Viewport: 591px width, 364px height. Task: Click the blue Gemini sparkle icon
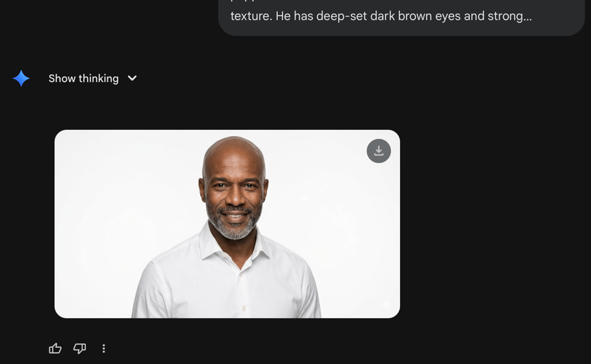21,78
